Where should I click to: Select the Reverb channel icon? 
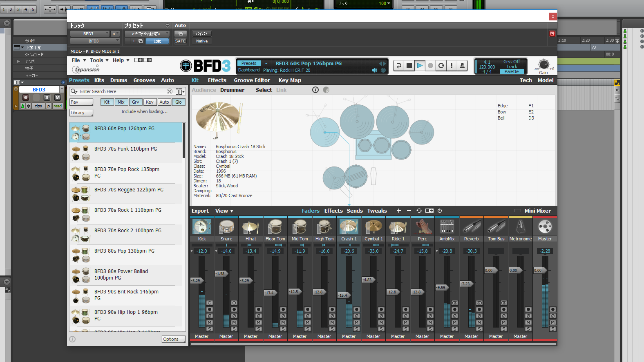click(x=472, y=227)
